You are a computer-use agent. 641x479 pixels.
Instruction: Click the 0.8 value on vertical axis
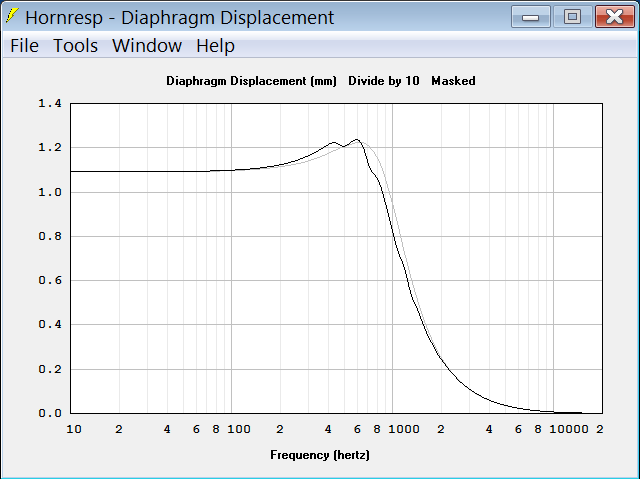50,236
